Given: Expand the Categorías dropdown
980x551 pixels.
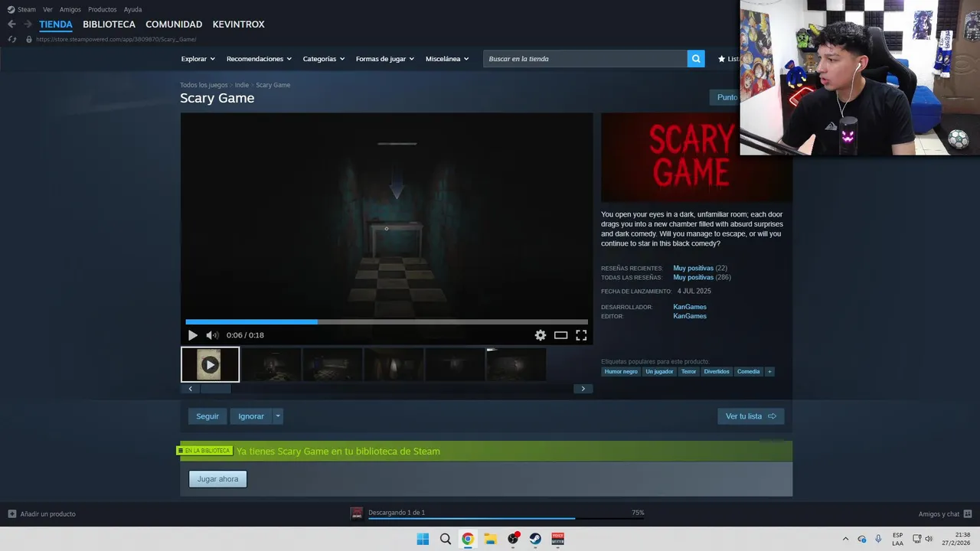Looking at the screenshot, I should click(323, 59).
